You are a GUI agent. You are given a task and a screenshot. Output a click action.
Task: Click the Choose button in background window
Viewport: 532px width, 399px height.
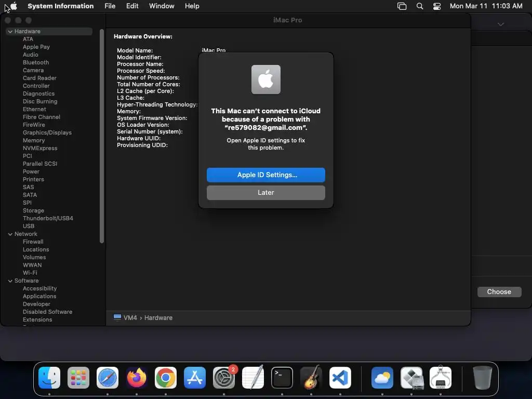[499, 292]
